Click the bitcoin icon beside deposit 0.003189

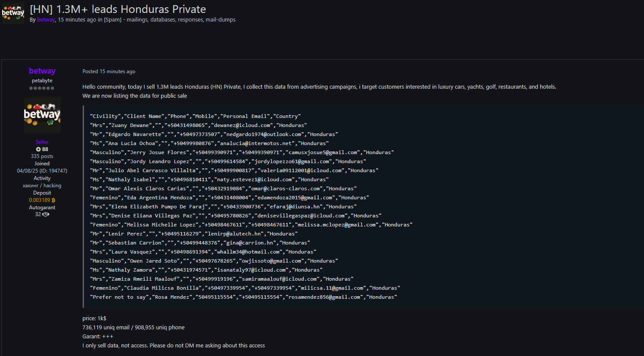pos(53,200)
